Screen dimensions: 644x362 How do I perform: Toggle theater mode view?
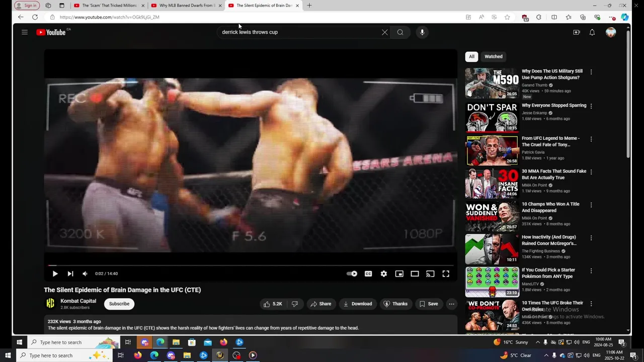coord(415,274)
